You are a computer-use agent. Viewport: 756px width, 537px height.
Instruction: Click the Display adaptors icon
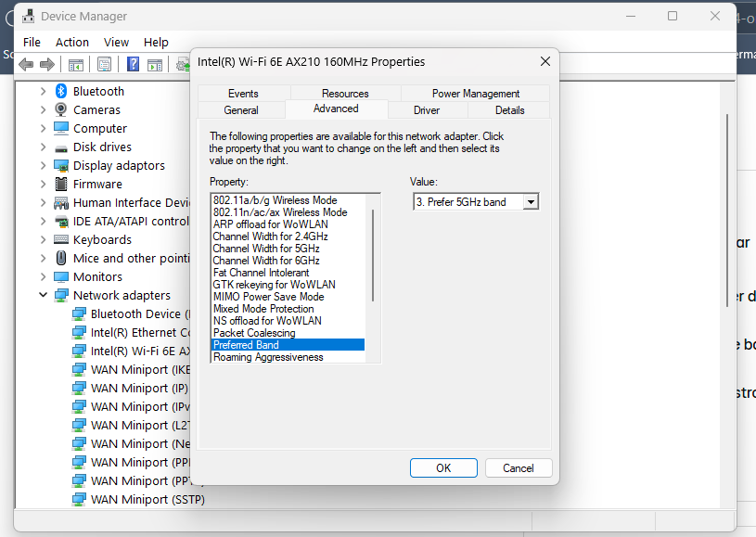tap(61, 166)
